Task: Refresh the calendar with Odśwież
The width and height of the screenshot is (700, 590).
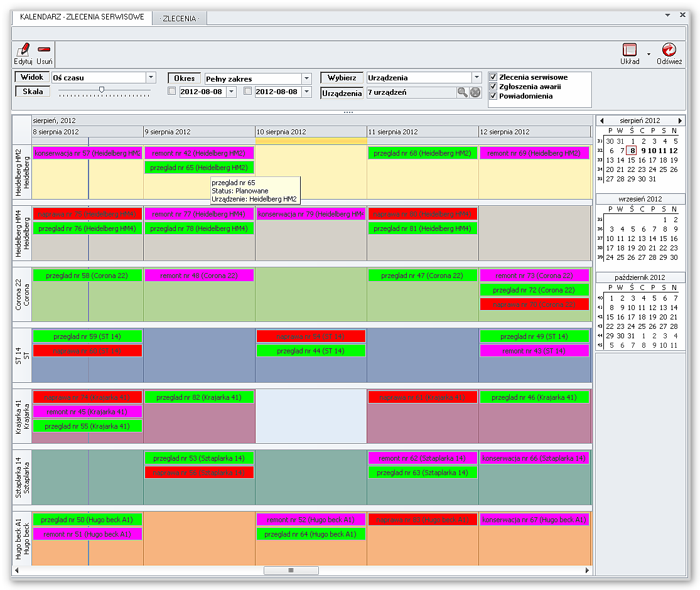Action: click(669, 51)
